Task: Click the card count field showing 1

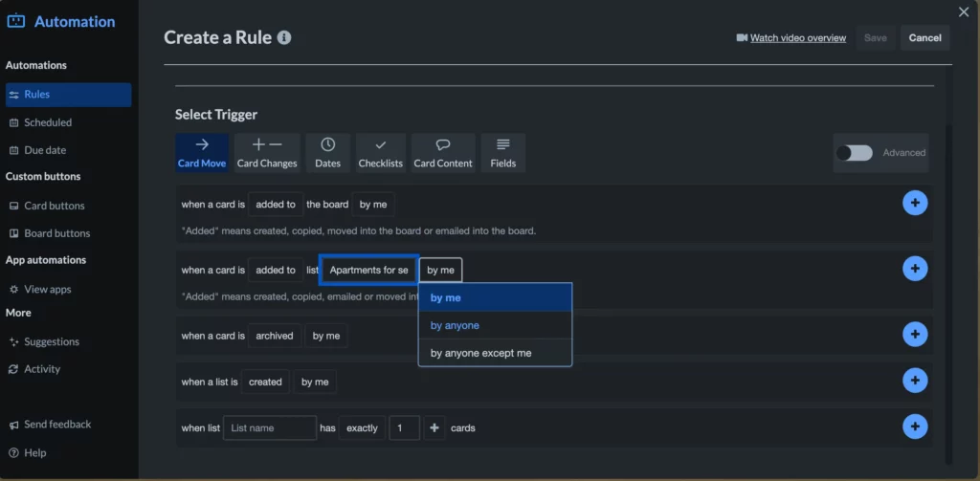Action: (x=405, y=427)
